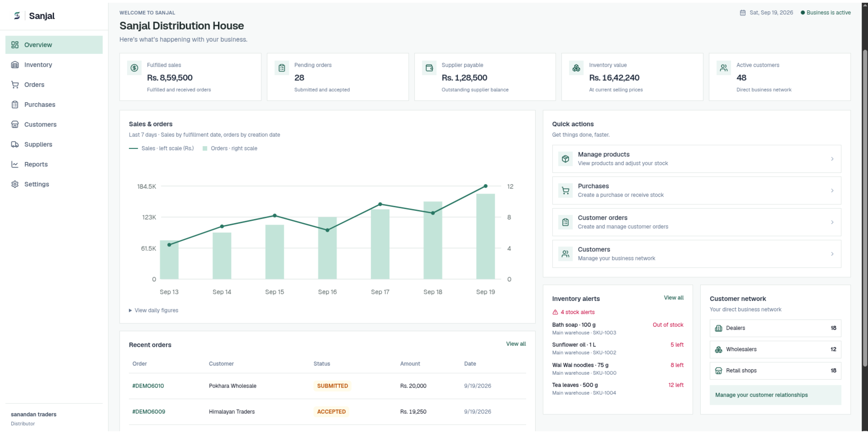Open the Reports section
868x434 pixels.
tap(54, 164)
